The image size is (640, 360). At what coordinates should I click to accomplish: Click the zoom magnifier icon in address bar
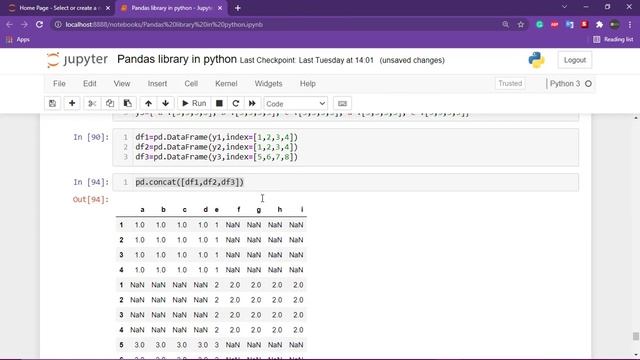tap(505, 24)
